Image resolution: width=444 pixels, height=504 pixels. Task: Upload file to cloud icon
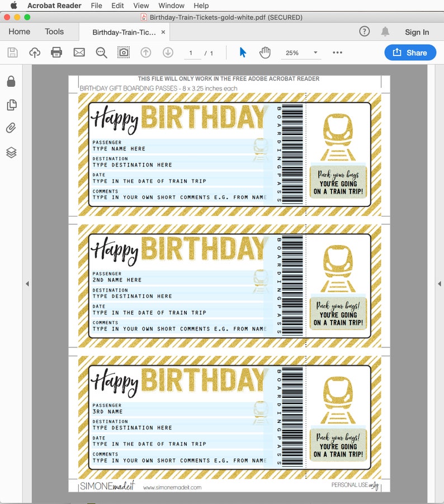click(35, 53)
